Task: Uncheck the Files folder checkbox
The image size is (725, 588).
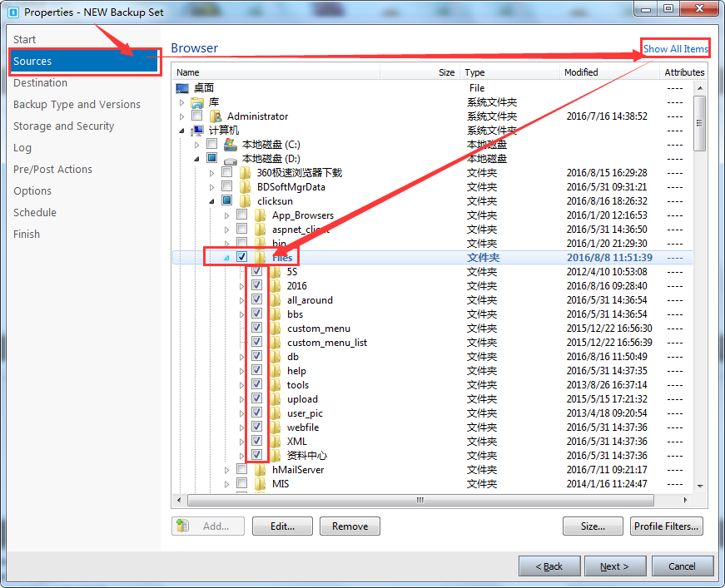Action: (241, 257)
